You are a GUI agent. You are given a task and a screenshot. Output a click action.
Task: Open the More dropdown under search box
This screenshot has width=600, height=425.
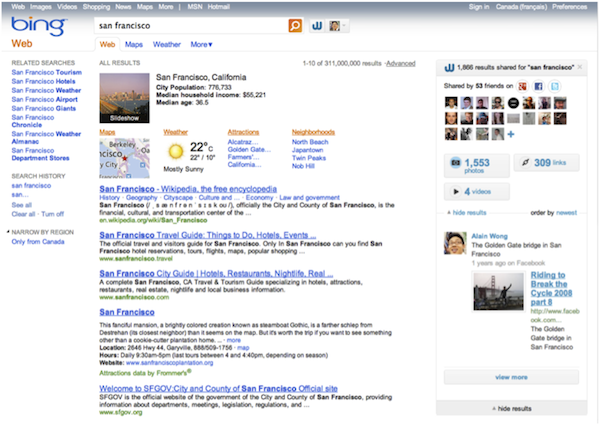click(202, 45)
